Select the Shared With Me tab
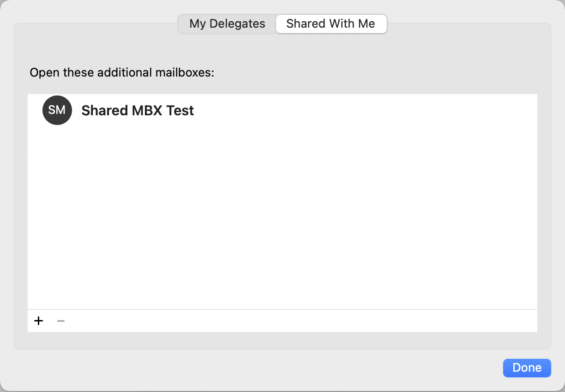The image size is (565, 392). tap(331, 24)
